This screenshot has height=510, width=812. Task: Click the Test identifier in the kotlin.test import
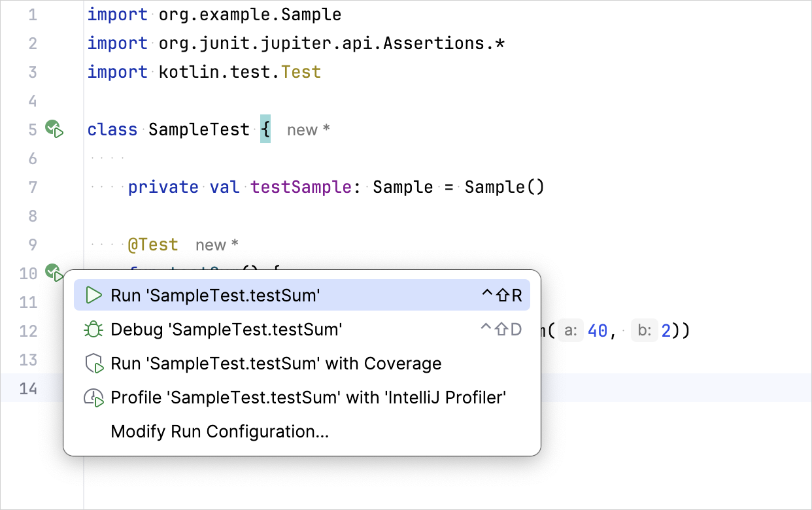301,72
